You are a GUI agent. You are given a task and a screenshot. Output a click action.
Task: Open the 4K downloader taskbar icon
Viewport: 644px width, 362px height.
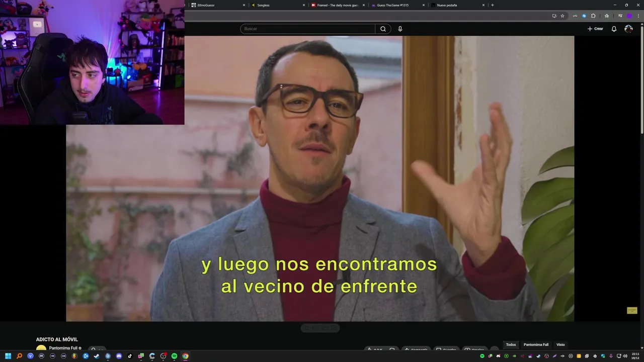41,356
